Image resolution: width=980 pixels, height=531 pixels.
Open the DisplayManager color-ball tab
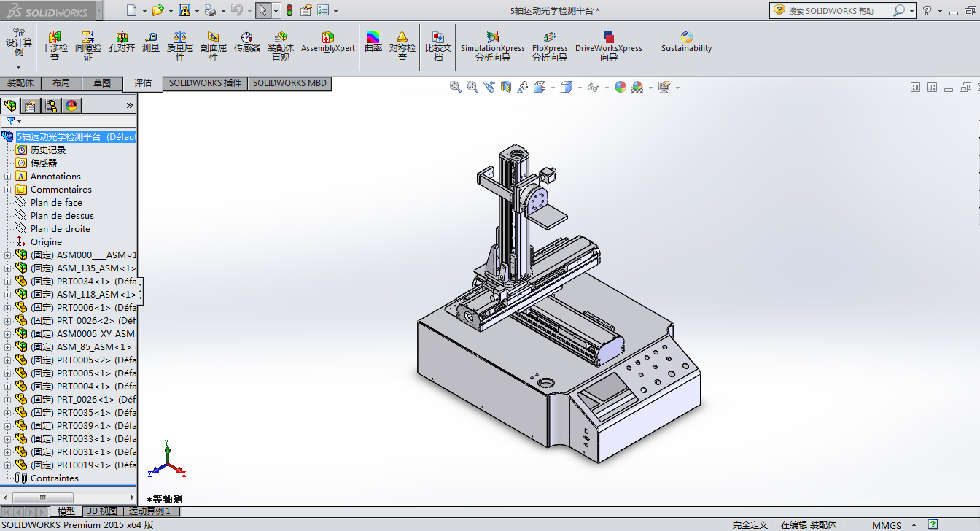pos(71,106)
